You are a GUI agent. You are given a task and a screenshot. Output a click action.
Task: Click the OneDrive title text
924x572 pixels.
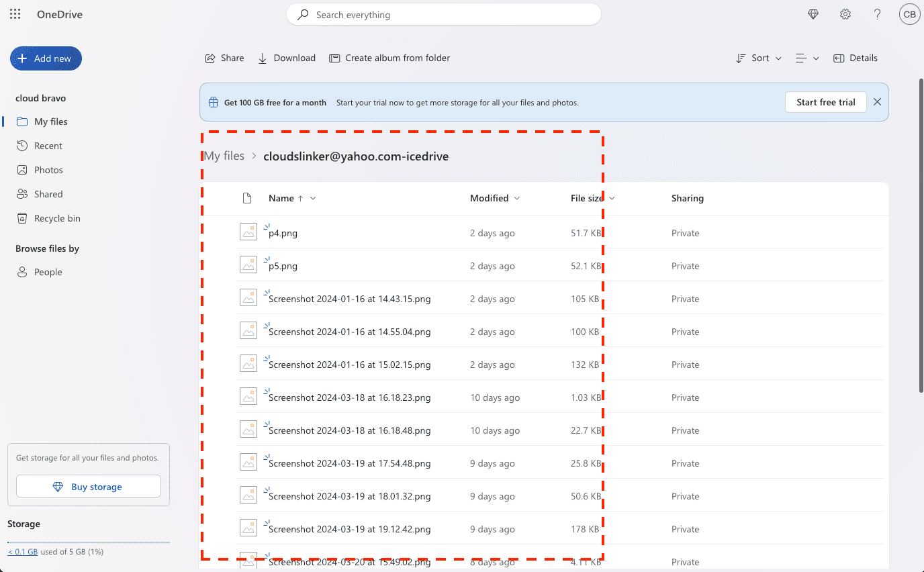[60, 14]
